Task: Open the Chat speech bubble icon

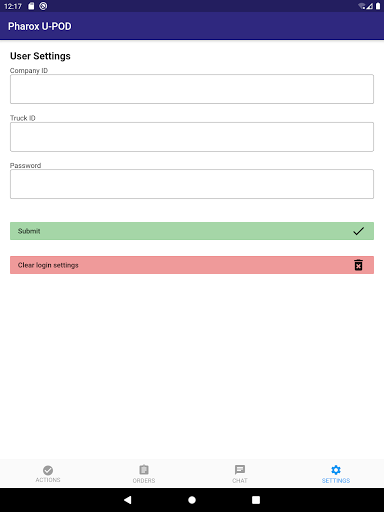Action: pos(240,470)
